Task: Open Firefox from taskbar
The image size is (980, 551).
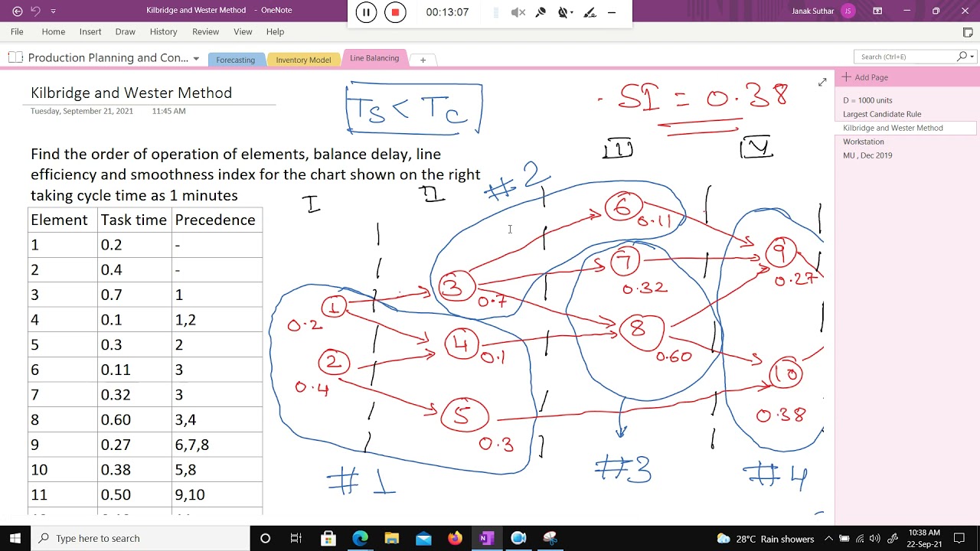Action: pos(455,538)
